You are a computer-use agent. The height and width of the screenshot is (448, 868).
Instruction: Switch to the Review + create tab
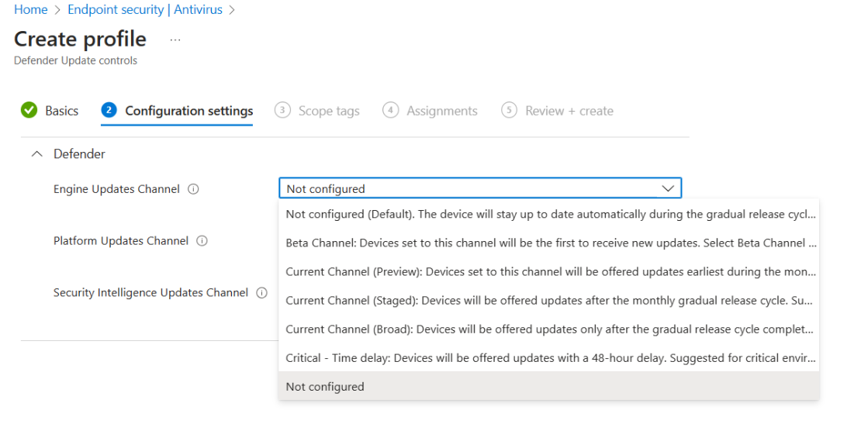tap(569, 111)
